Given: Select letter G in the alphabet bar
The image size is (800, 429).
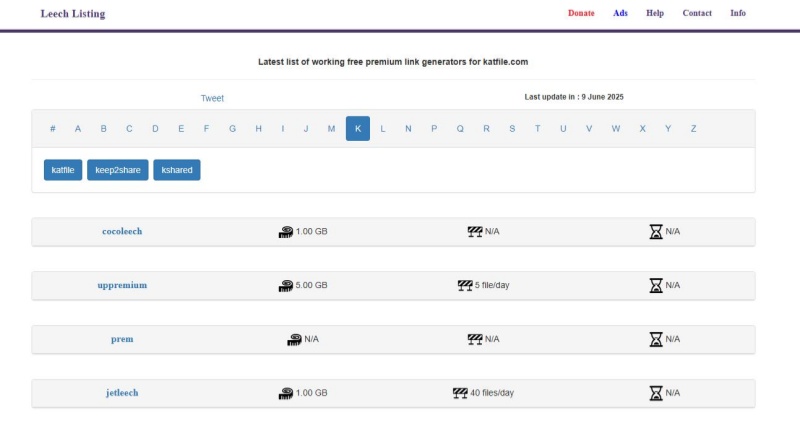Looking at the screenshot, I should (232, 129).
